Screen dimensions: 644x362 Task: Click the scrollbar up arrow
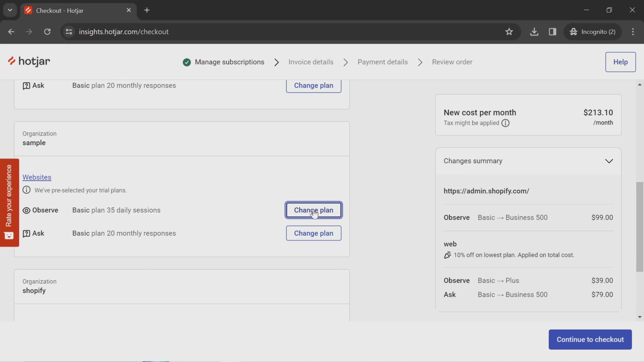pos(639,84)
